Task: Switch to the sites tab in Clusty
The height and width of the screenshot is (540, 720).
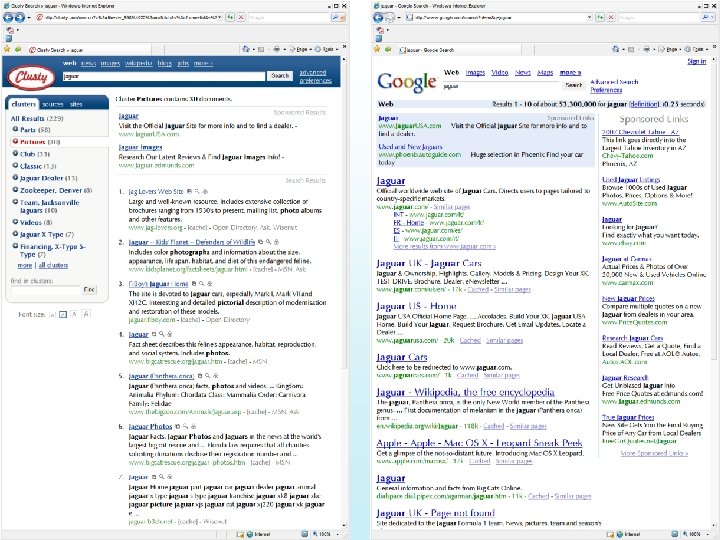Action: tap(76, 104)
